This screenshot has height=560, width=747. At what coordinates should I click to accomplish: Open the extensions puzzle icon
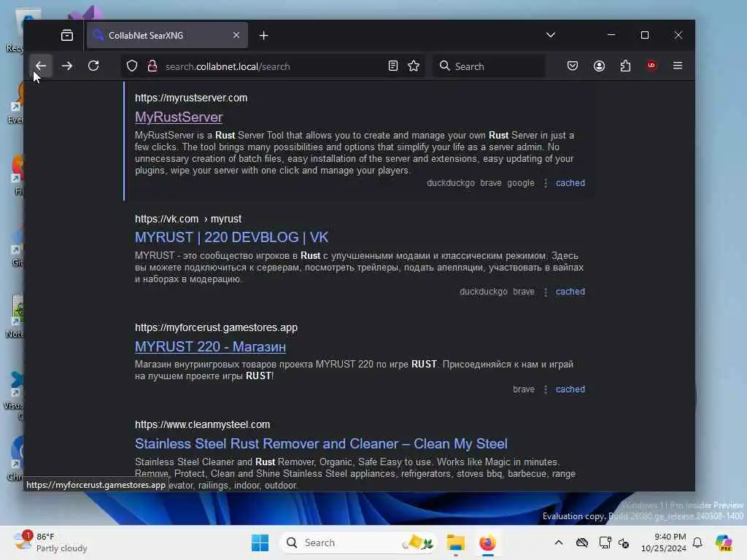pos(625,66)
